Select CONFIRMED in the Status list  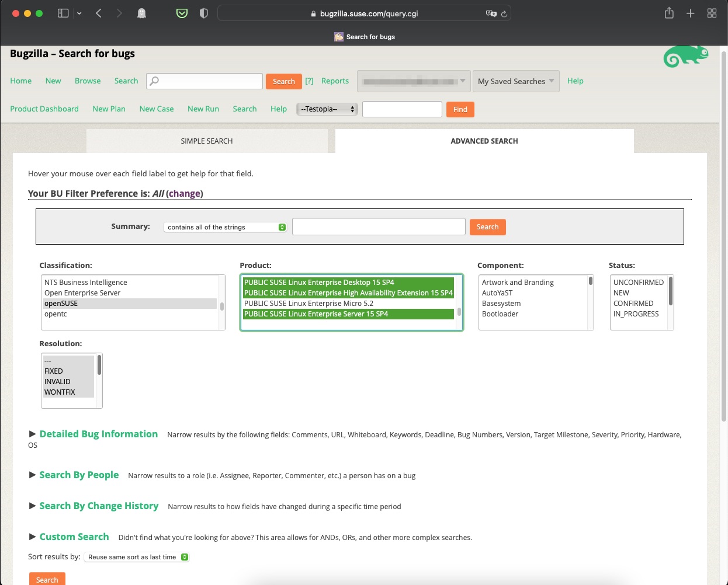coord(633,304)
